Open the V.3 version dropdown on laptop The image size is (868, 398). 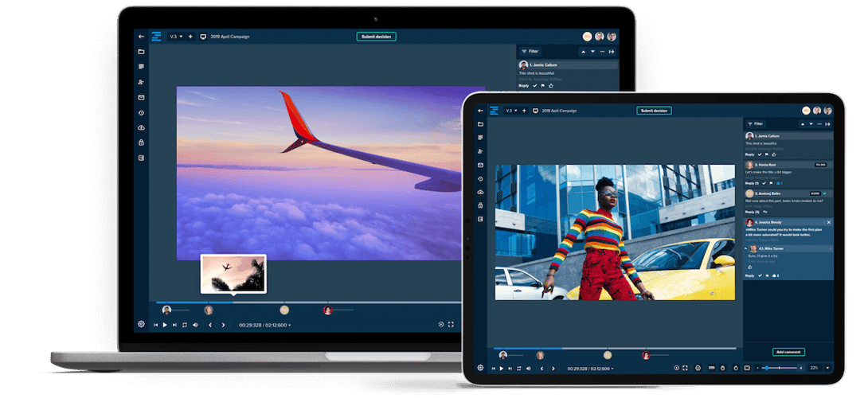pyautogui.click(x=176, y=37)
